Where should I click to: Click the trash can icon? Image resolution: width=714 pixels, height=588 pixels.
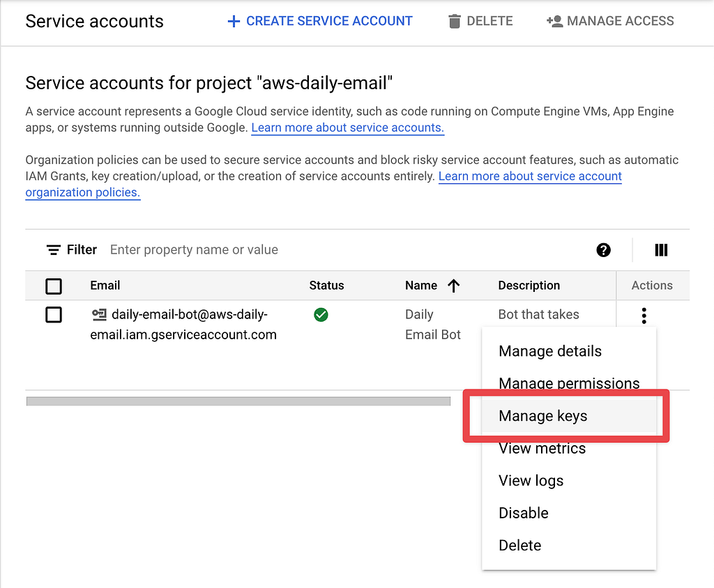point(454,22)
